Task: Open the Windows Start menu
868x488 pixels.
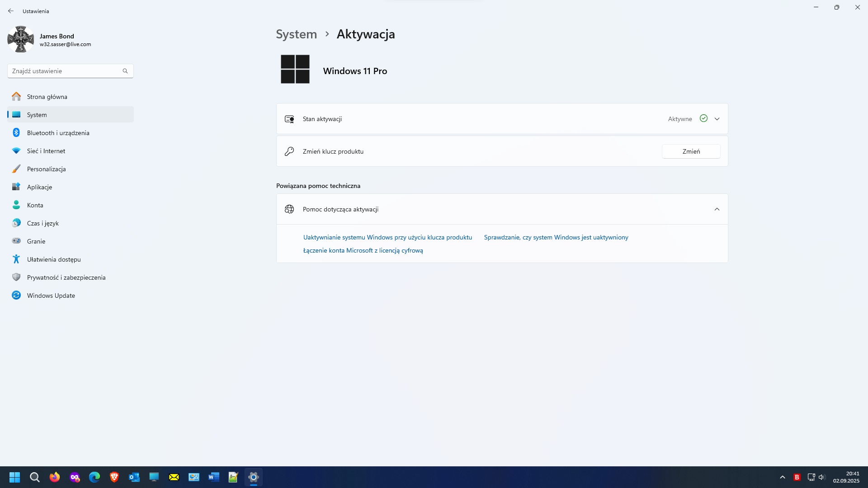Action: coord(15,477)
